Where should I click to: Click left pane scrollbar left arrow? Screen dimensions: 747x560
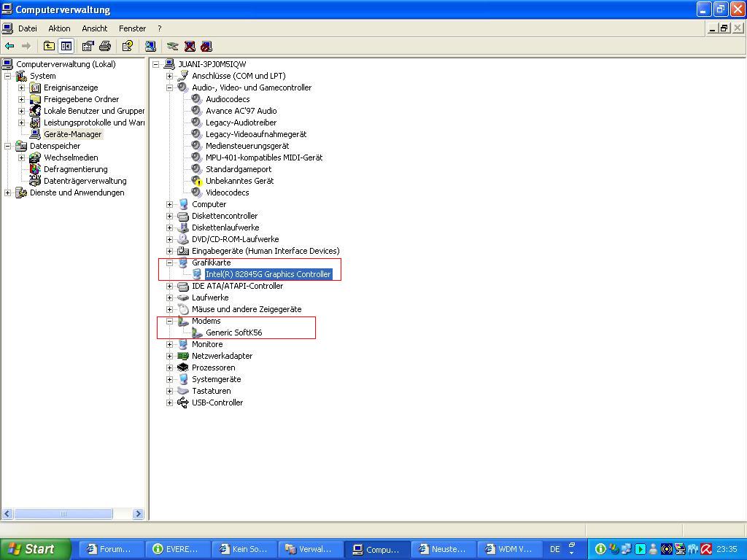[x=7, y=514]
